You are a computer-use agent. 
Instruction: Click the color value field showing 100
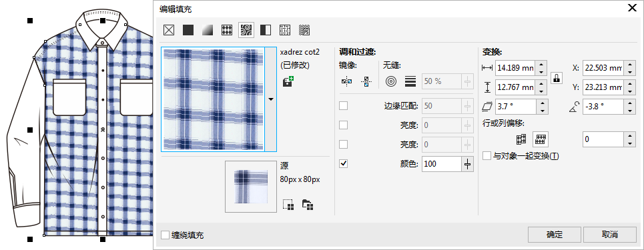(441, 164)
